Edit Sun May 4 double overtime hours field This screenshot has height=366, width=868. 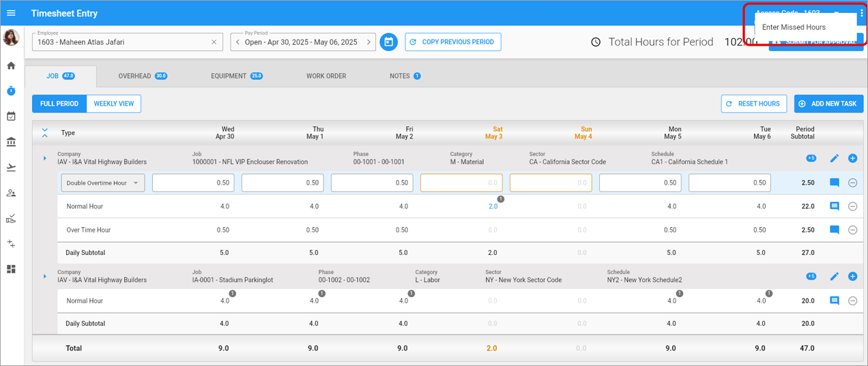[x=551, y=183]
